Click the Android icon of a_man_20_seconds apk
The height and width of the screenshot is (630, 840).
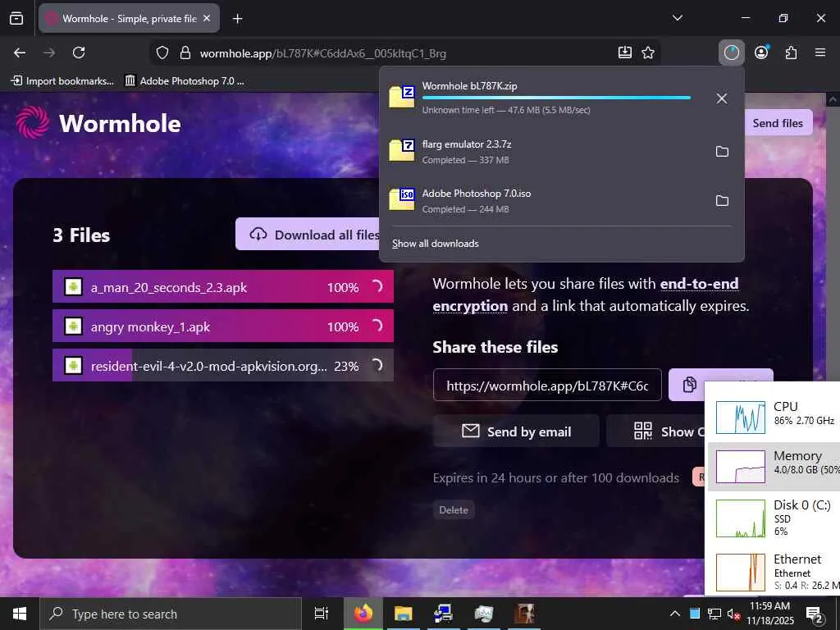click(73, 287)
